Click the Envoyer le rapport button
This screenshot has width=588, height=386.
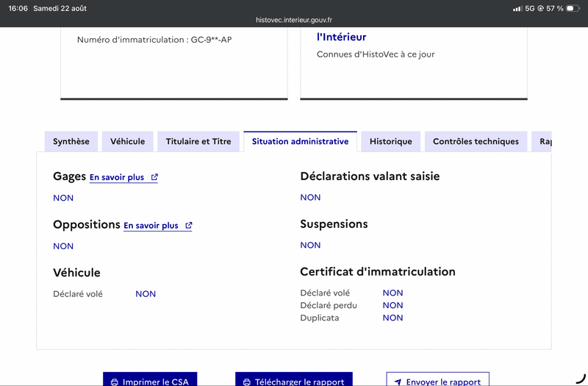click(x=437, y=379)
